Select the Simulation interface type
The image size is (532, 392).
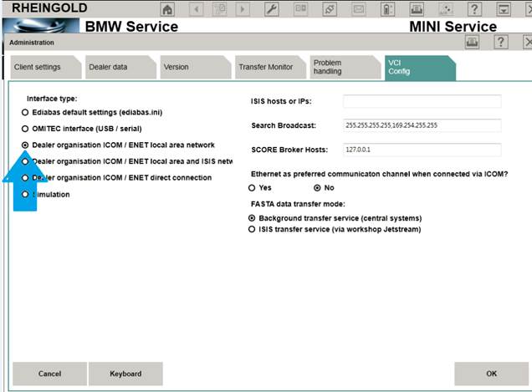(25, 194)
